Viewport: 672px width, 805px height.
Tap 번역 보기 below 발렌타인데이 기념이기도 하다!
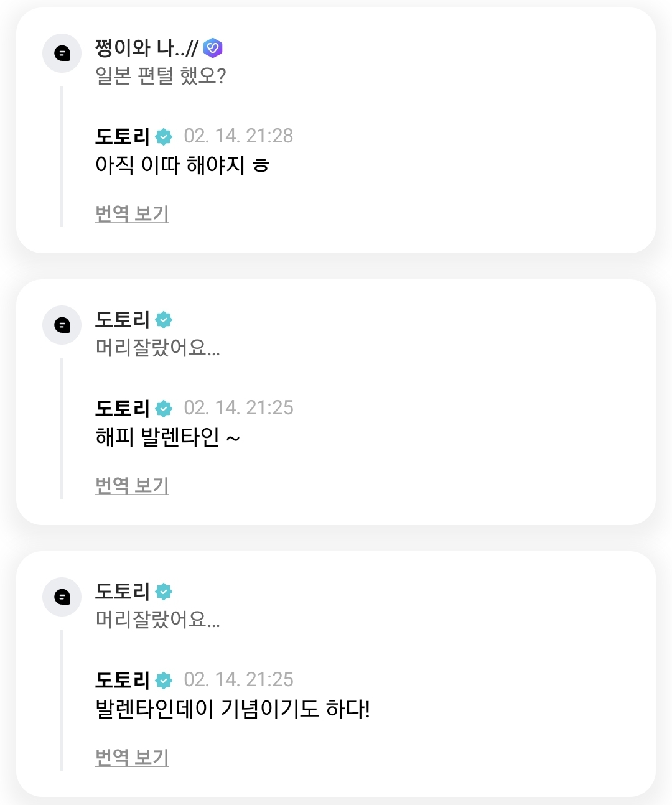tap(132, 757)
